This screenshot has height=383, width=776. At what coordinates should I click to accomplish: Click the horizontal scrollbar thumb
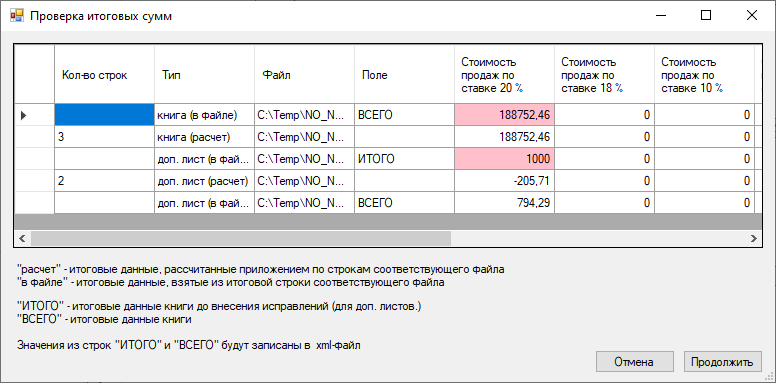(x=241, y=239)
